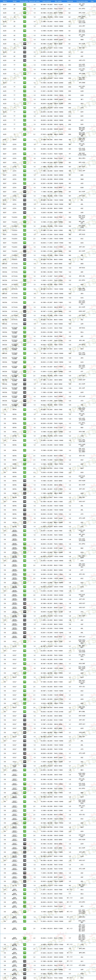This screenshot has width=96, height=980.
Task: Click the fuel type icon in JETTA row
Action: (25, 885)
